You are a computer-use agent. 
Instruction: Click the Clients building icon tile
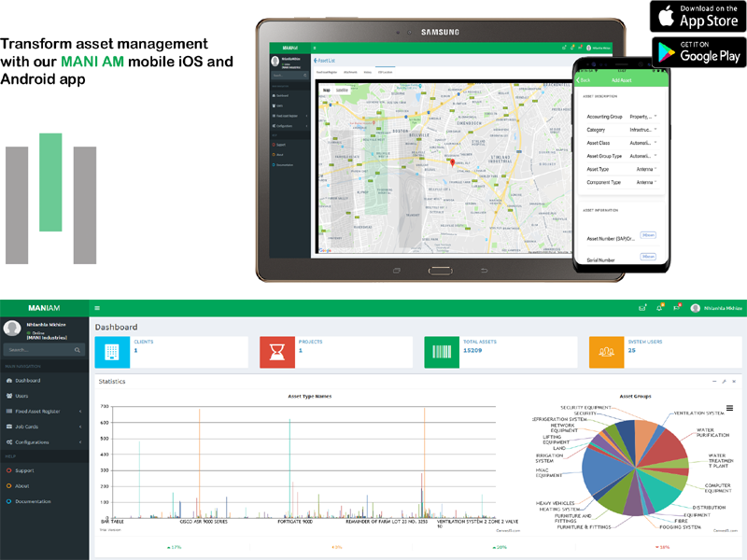tap(112, 352)
